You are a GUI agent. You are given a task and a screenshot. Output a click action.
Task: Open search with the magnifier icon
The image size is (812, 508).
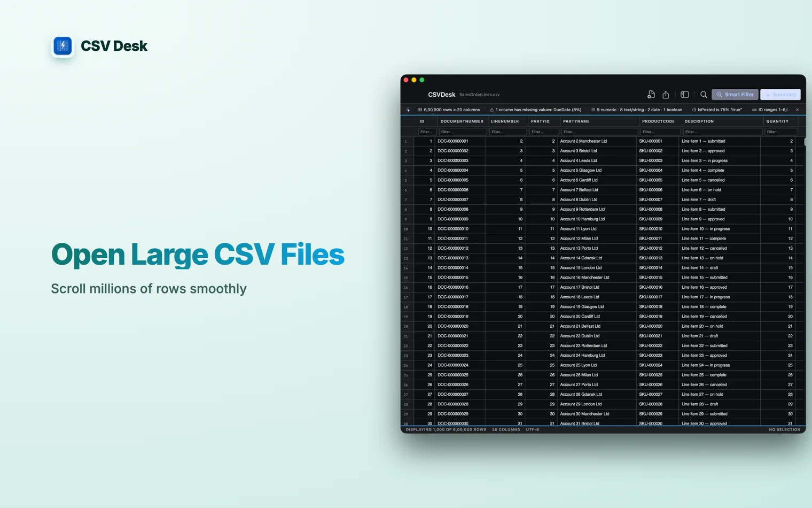pos(704,95)
